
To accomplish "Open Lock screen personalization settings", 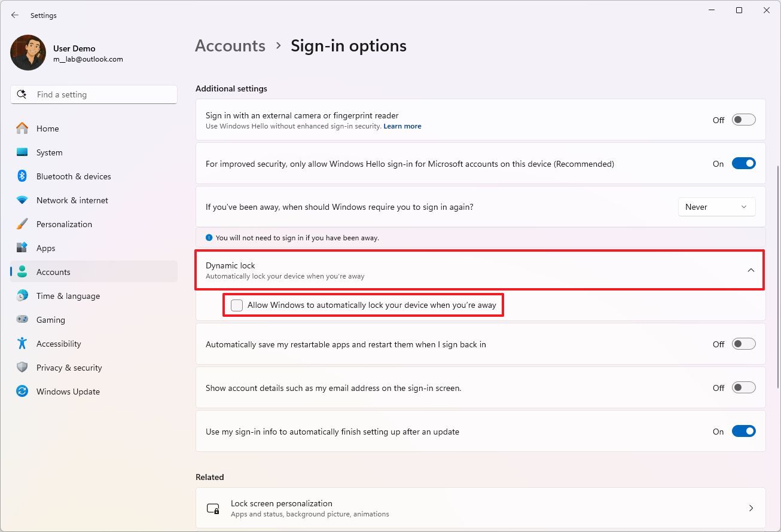I will tap(480, 507).
